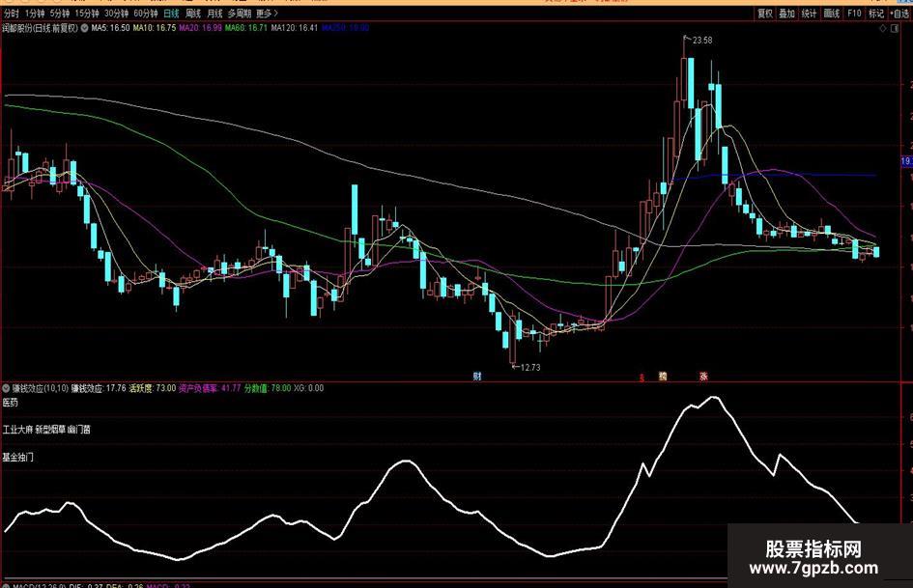Click the 12.73 low price label
The height and width of the screenshot is (588, 913).
click(x=529, y=367)
